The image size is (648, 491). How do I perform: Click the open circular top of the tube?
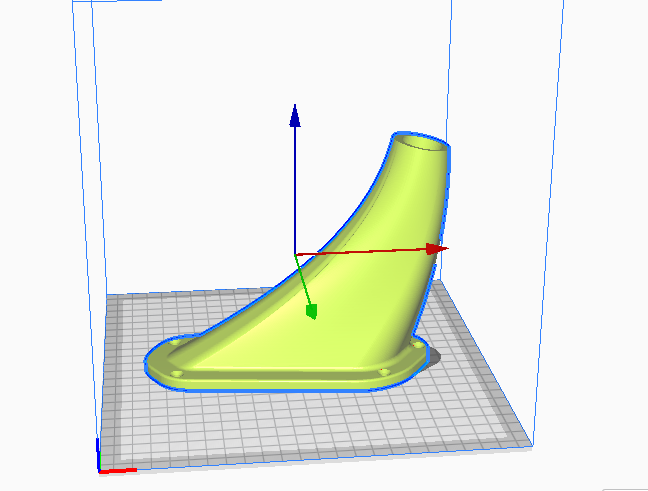point(421,143)
